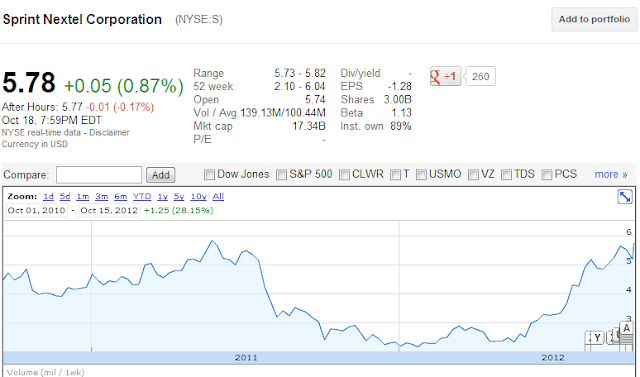Image resolution: width=640 pixels, height=377 pixels.
Task: Click the +0.05 (0.87%) price change
Action: click(x=124, y=86)
